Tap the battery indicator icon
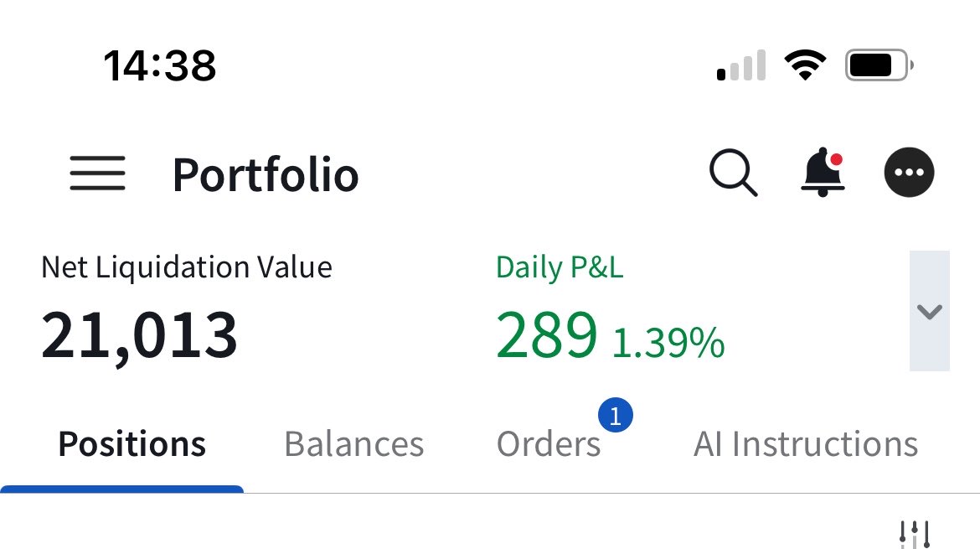The width and height of the screenshot is (980, 549). (x=879, y=65)
